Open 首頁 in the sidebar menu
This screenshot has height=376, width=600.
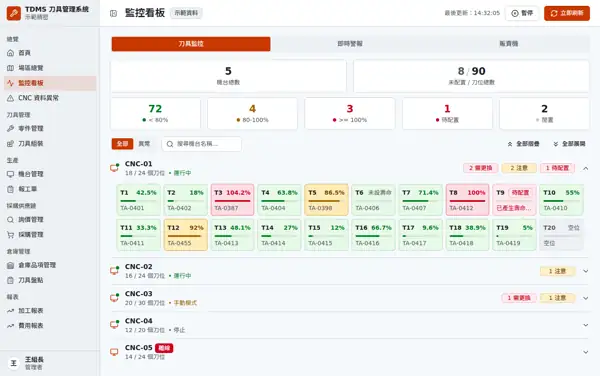tap(50, 53)
